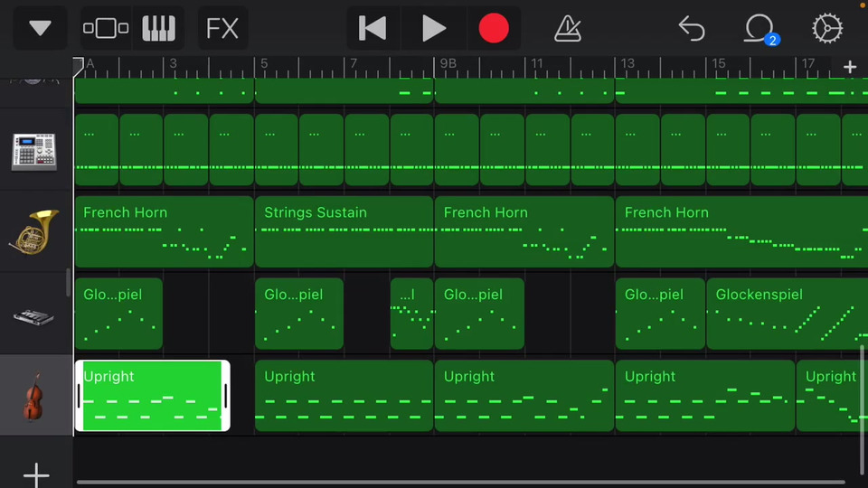Click right trim handle of selected Upright
Image resolution: width=868 pixels, height=488 pixels.
(x=226, y=395)
